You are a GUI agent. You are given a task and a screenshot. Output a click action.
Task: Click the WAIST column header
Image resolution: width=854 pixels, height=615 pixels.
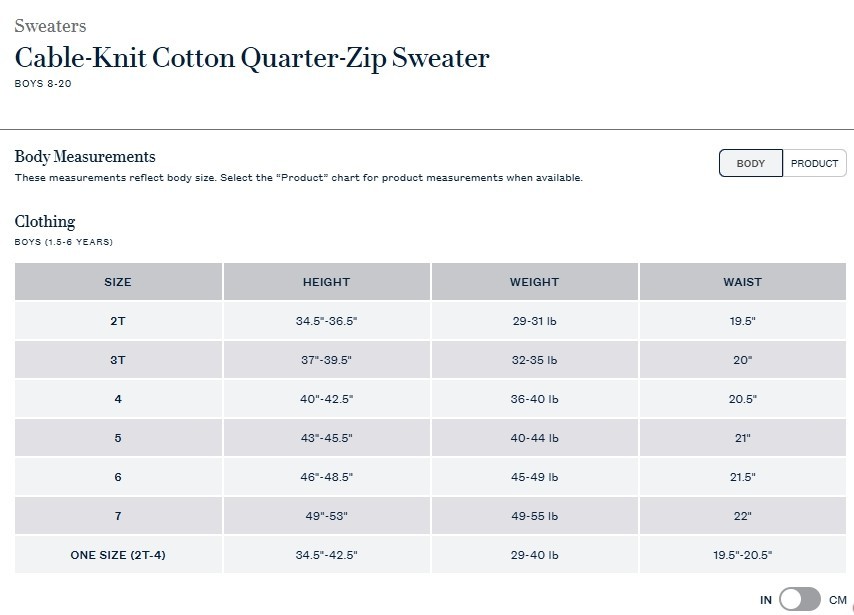742,282
